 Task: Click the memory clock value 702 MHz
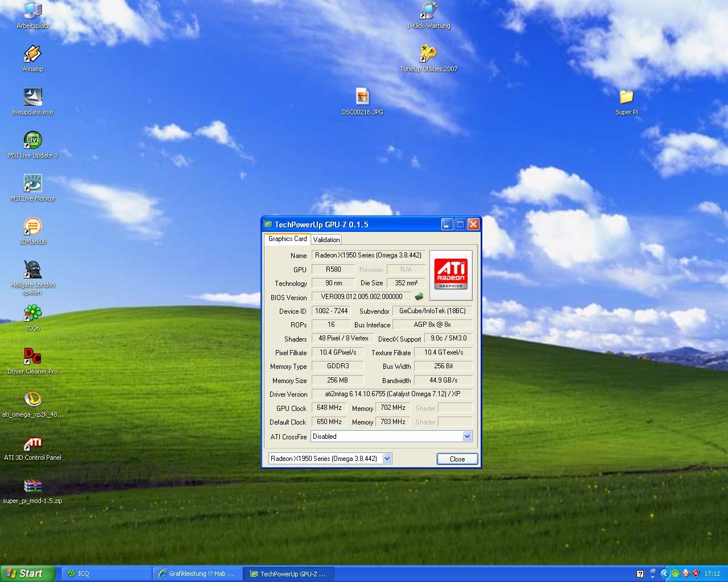coord(393,408)
